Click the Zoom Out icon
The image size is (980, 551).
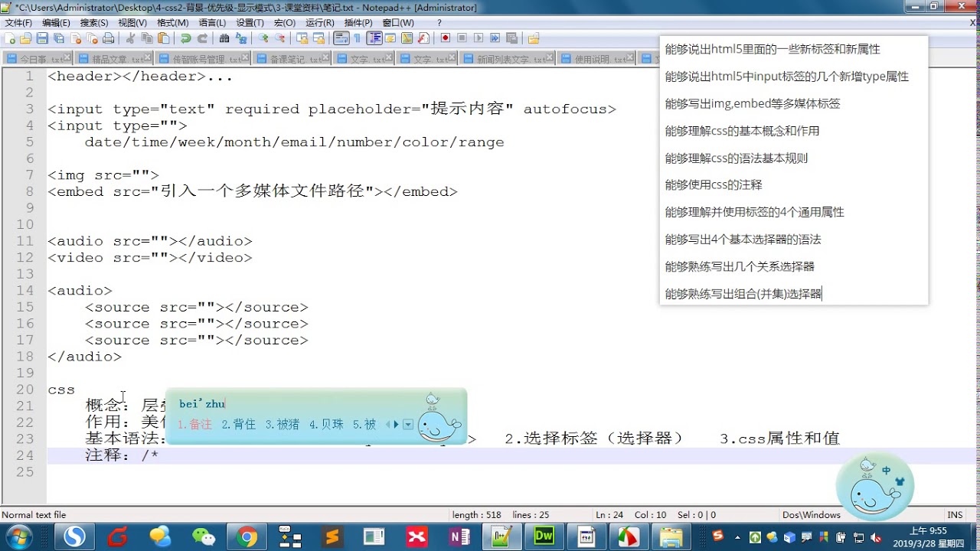280,38
